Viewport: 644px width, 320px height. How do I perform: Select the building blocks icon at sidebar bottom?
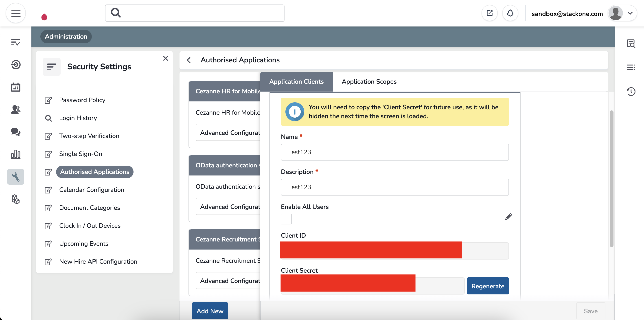(15, 199)
